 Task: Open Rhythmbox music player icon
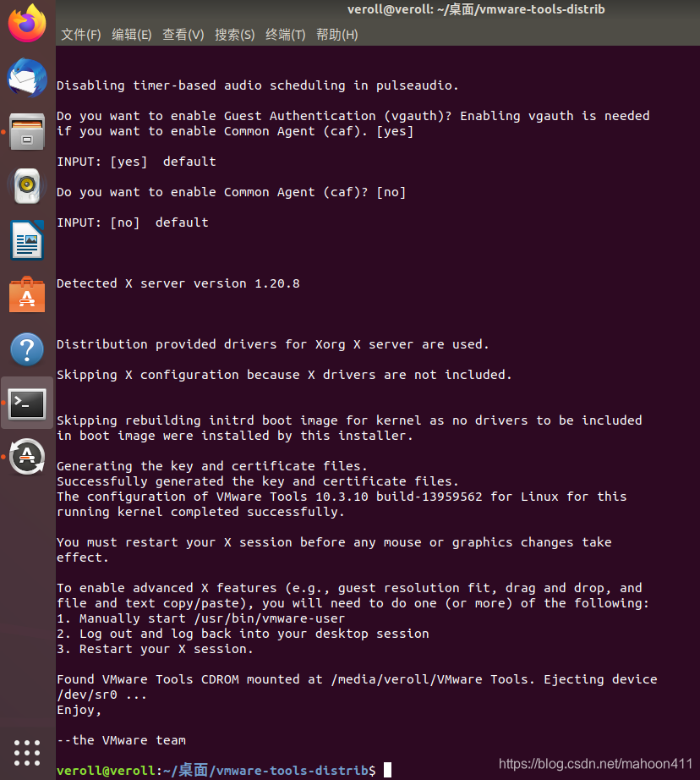point(27,186)
